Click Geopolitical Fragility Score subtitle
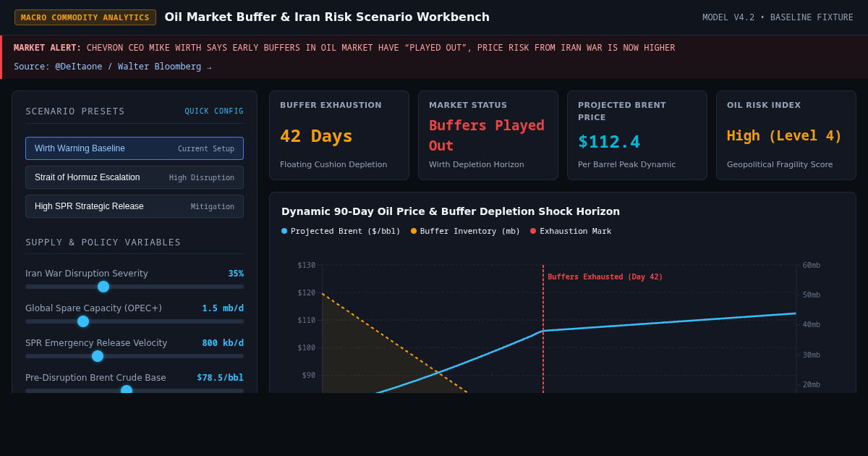 [780, 165]
